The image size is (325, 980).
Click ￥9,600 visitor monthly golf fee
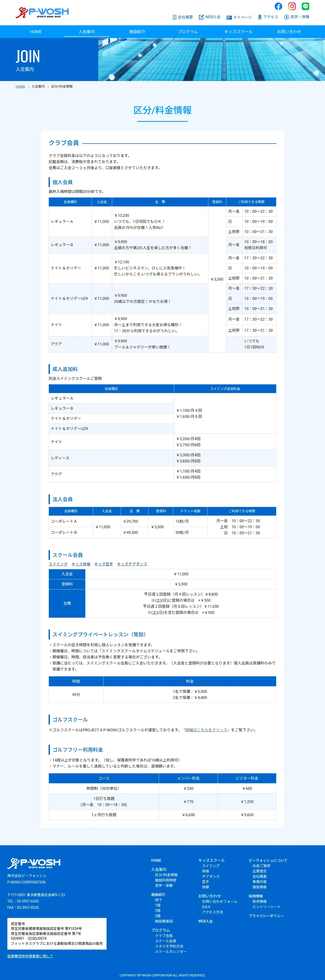tap(247, 814)
